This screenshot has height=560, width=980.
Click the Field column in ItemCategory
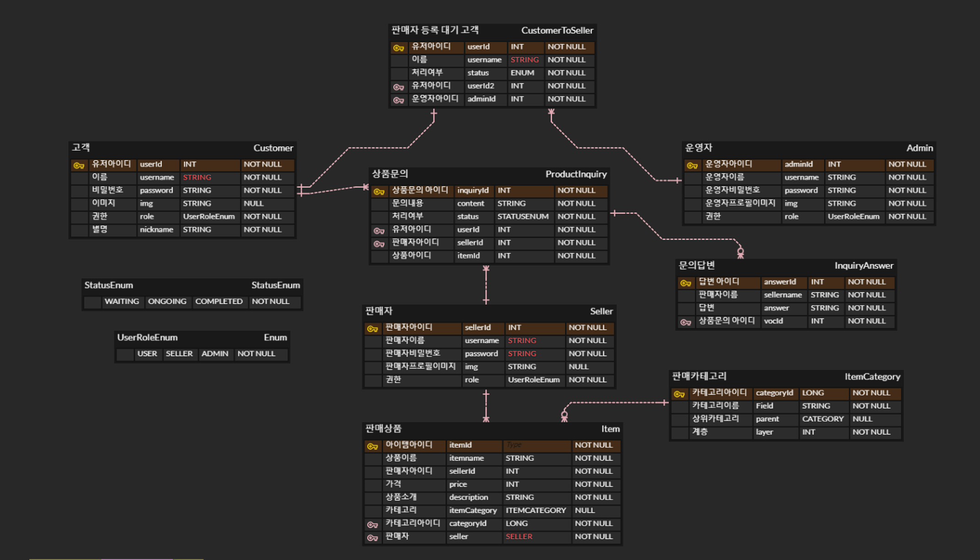[764, 406]
